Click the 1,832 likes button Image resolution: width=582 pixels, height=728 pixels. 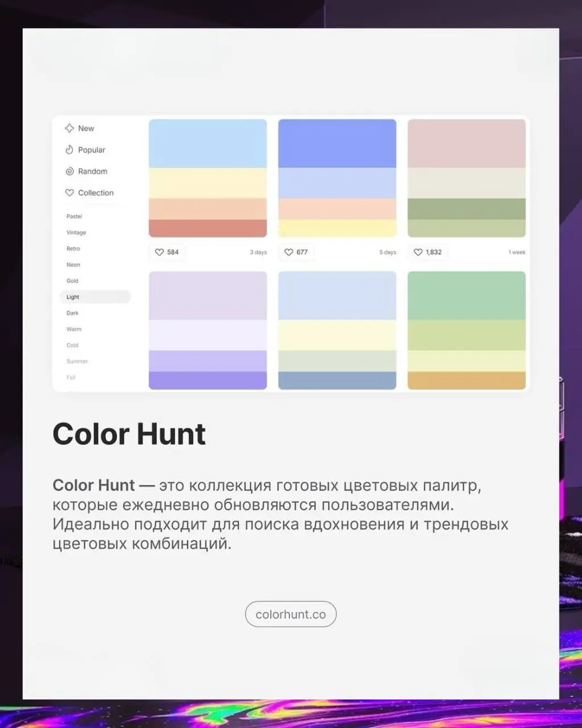(428, 252)
